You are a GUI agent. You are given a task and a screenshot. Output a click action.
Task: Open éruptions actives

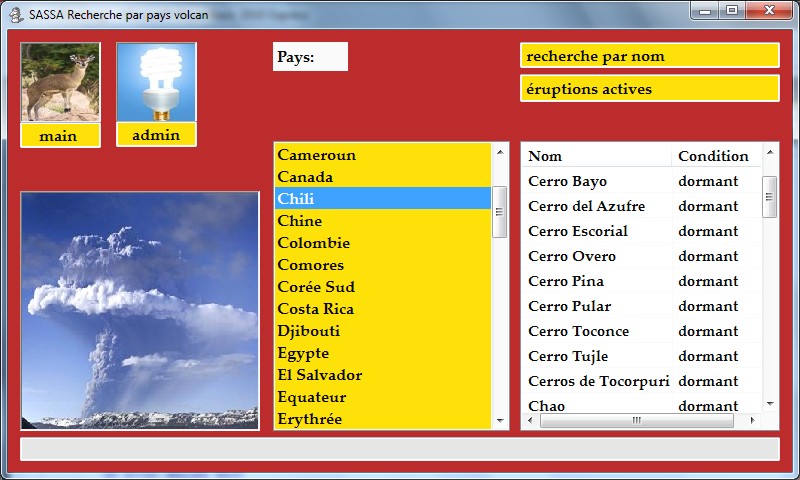[x=649, y=89]
